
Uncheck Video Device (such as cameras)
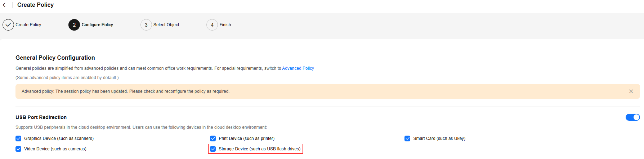point(18,149)
